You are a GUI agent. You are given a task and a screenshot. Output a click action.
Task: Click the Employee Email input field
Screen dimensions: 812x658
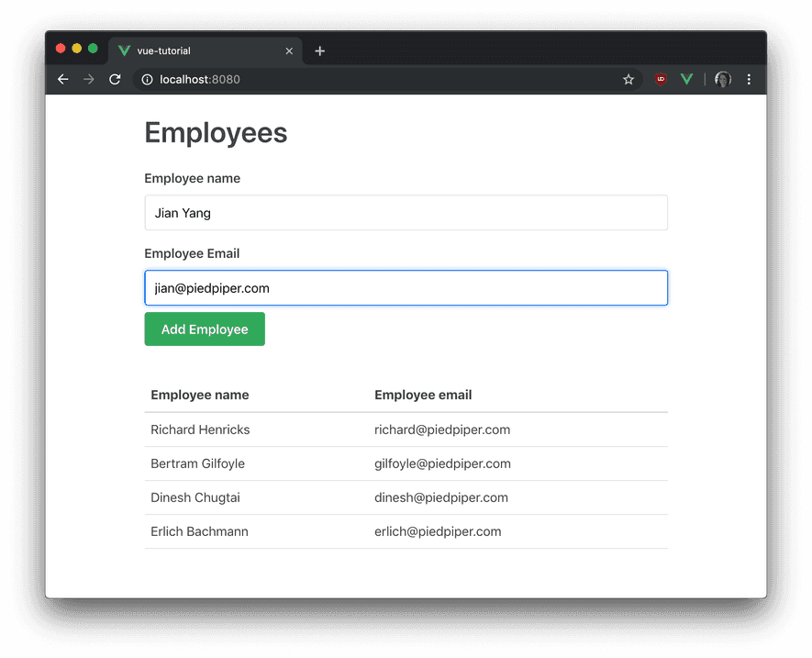coord(406,287)
